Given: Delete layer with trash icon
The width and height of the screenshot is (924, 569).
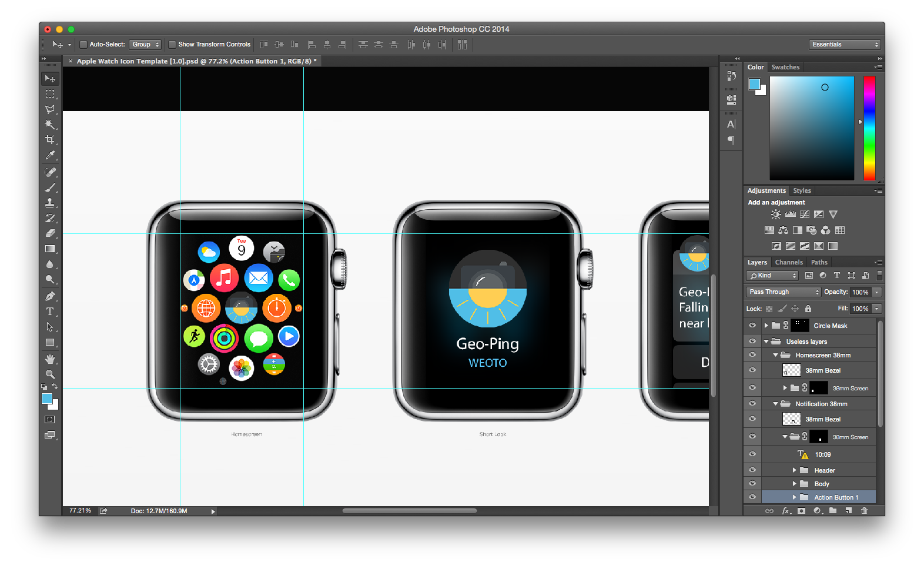Looking at the screenshot, I should tap(864, 511).
